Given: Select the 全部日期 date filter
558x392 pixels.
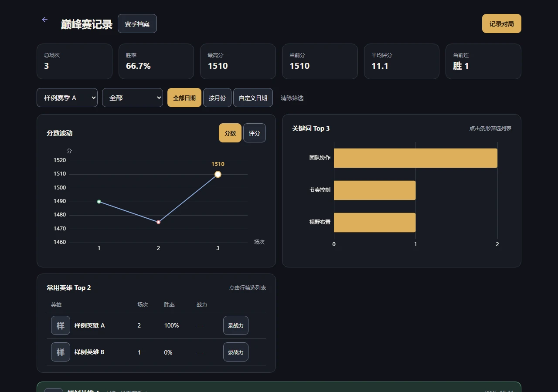Looking at the screenshot, I should 184,98.
